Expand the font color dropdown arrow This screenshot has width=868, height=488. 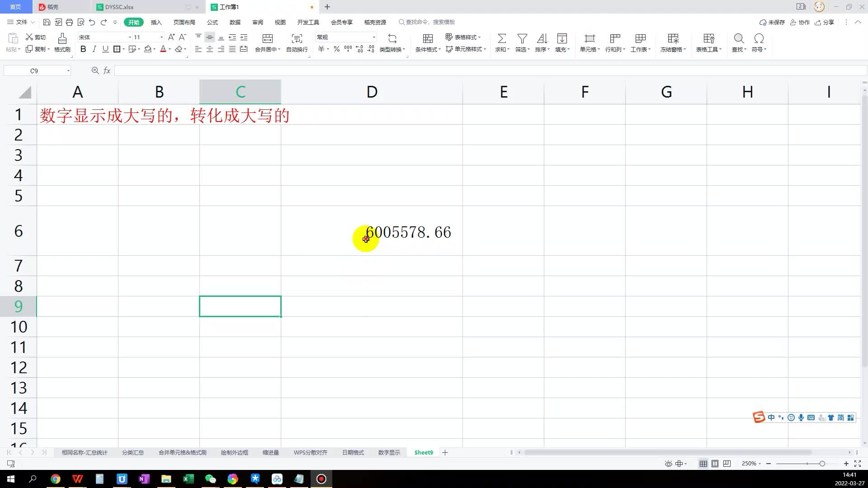click(170, 49)
